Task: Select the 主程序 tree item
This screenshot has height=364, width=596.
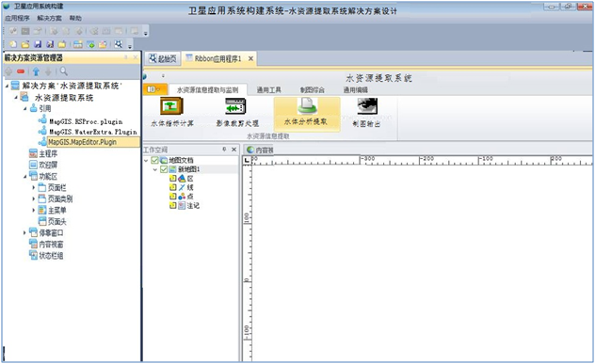Action: tap(49, 153)
